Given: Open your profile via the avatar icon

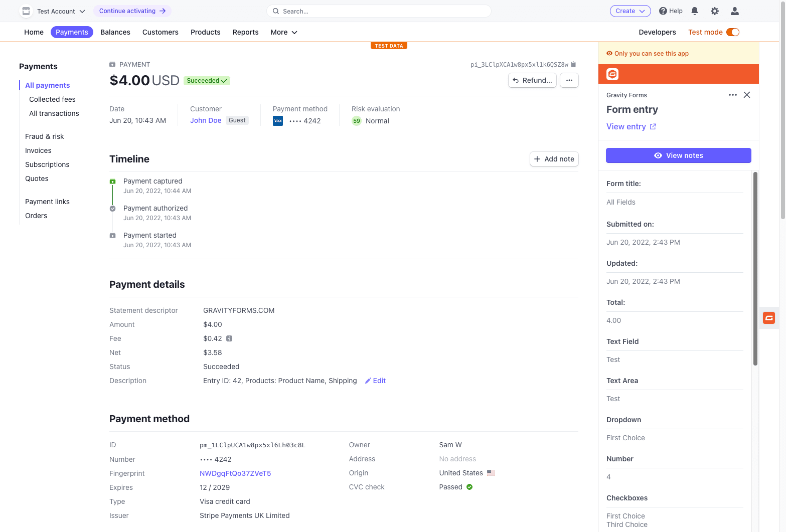Looking at the screenshot, I should pos(734,11).
